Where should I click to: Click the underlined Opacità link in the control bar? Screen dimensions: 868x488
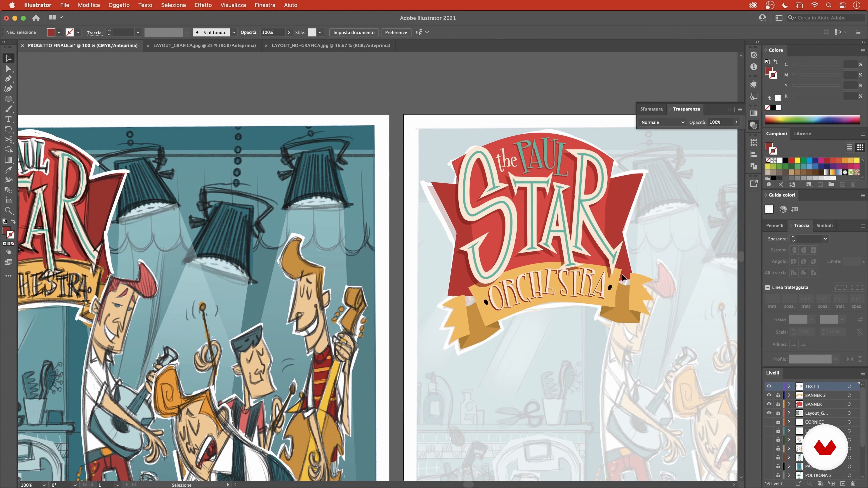249,32
